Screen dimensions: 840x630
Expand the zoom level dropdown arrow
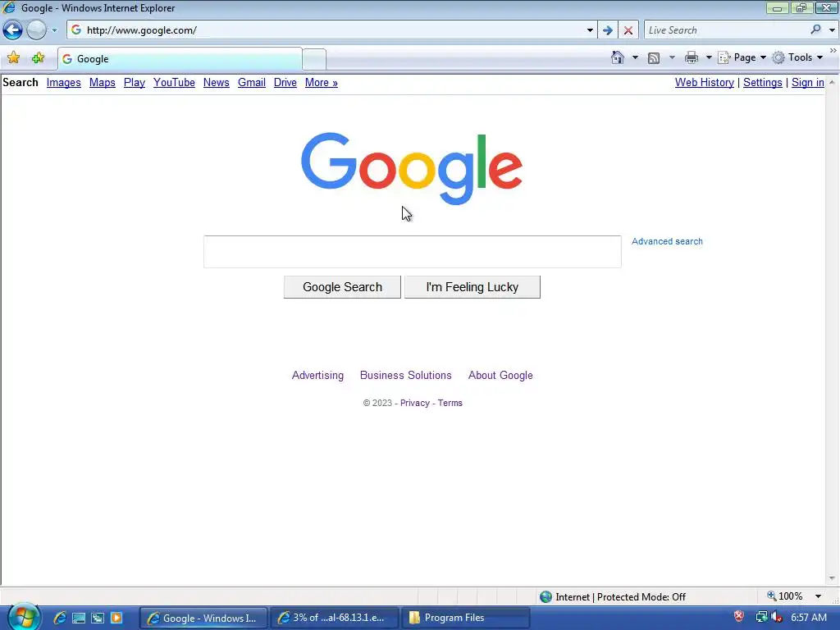point(818,596)
